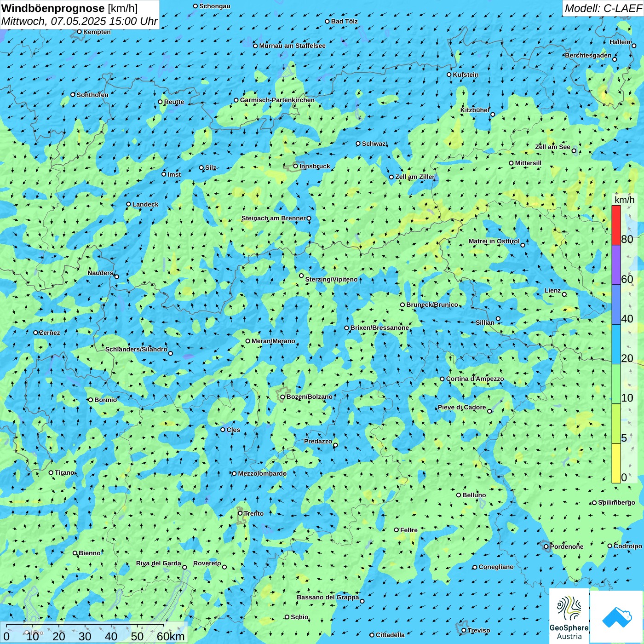Click the Pieve di Cadore label
The height and width of the screenshot is (644, 644).
click(x=462, y=407)
